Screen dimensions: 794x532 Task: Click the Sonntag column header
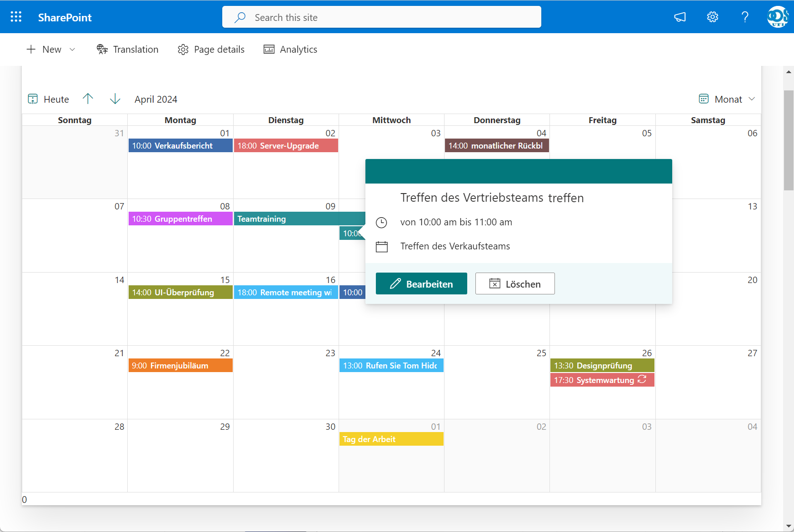[75, 120]
